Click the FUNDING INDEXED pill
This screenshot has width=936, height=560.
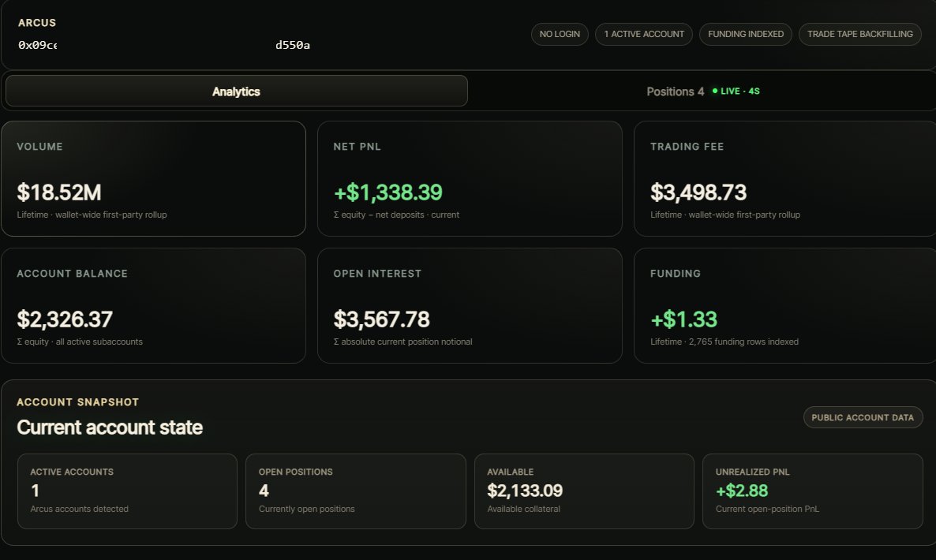click(746, 34)
